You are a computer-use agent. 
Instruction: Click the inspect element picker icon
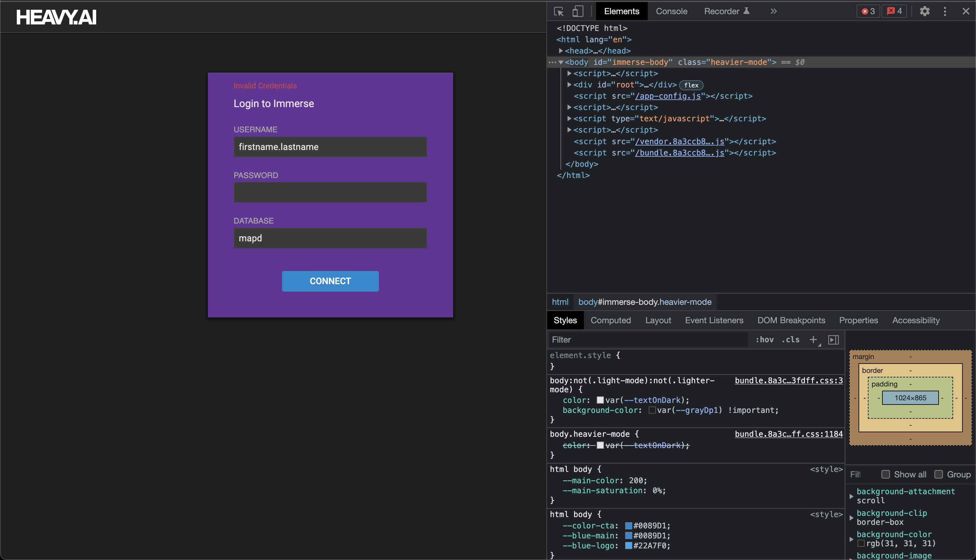click(x=559, y=11)
